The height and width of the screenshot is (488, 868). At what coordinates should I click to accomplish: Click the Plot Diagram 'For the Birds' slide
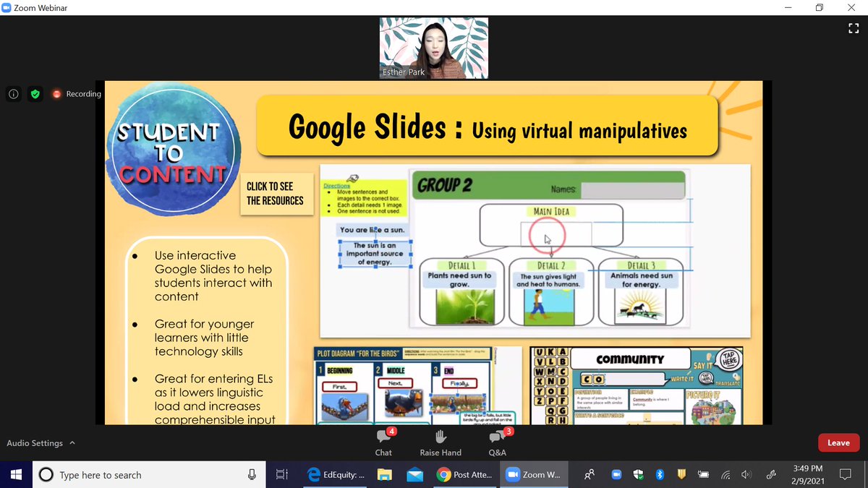[417, 386]
